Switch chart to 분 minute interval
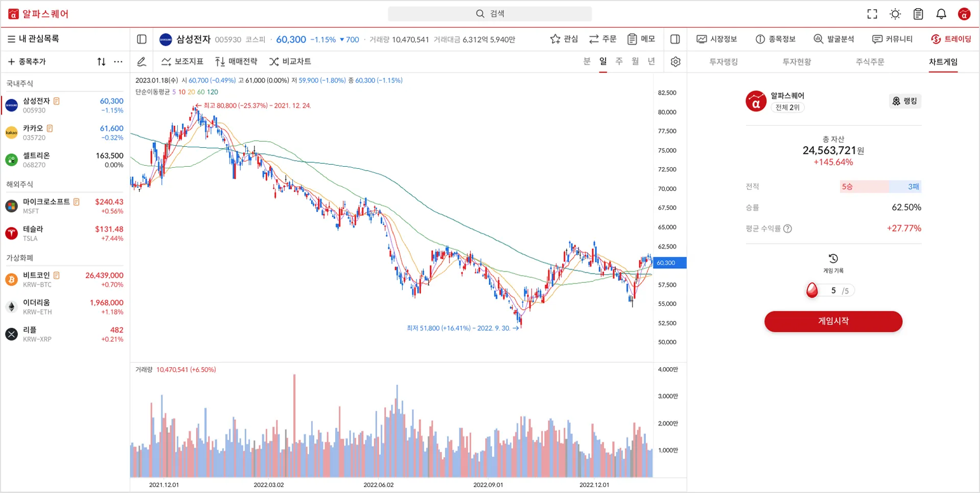 [x=587, y=61]
